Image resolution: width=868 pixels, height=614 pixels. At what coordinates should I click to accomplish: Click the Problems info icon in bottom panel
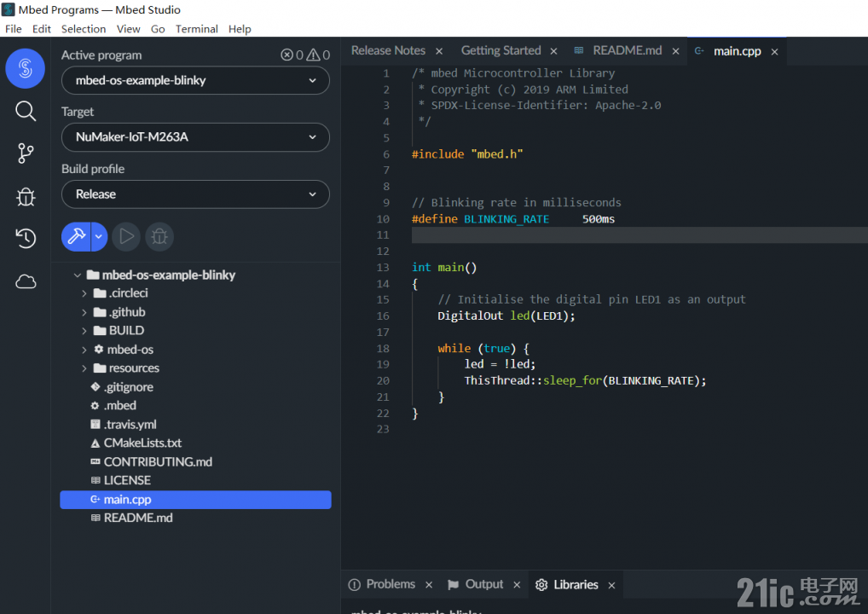(355, 585)
